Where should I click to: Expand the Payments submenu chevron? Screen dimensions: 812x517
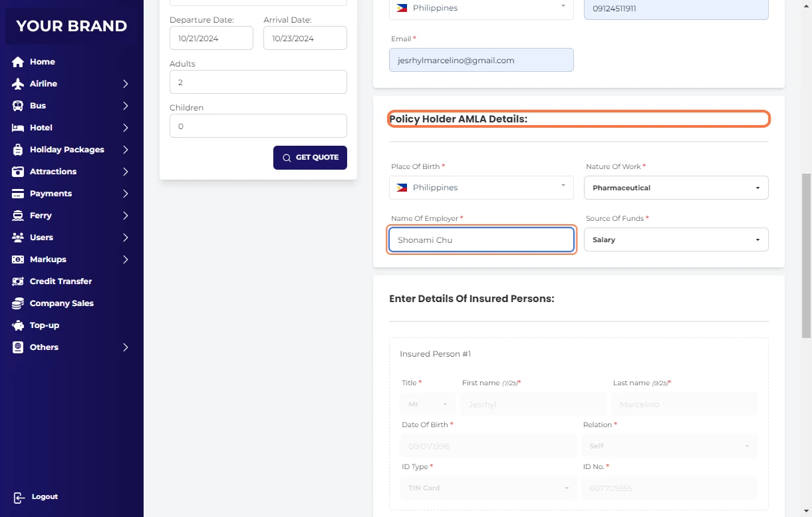125,194
